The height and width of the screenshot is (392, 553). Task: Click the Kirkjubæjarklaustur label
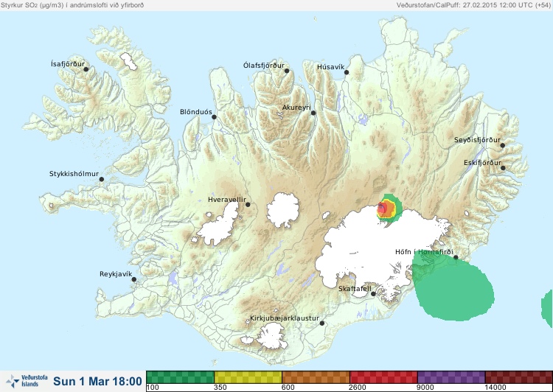pos(285,318)
